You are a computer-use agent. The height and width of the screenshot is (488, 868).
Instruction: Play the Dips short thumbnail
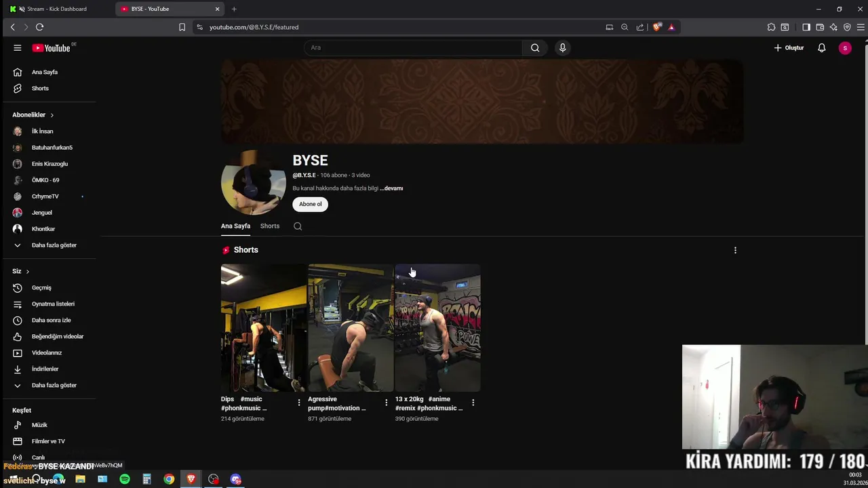[264, 328]
